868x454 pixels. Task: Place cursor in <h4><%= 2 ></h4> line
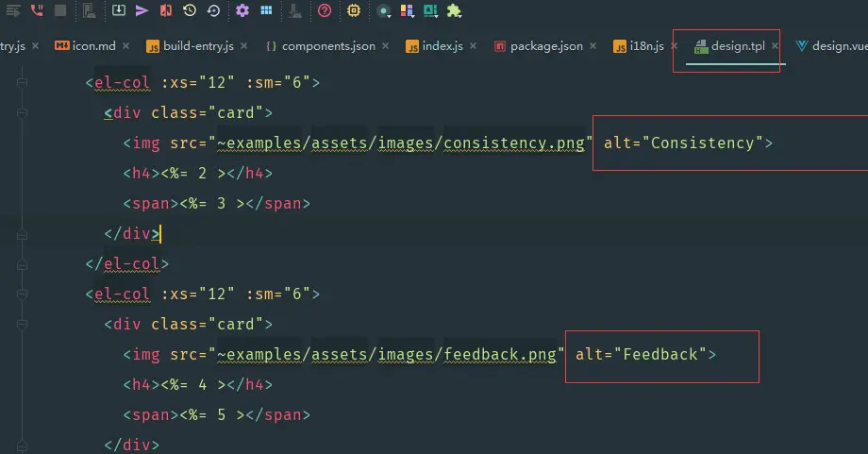[x=197, y=174]
